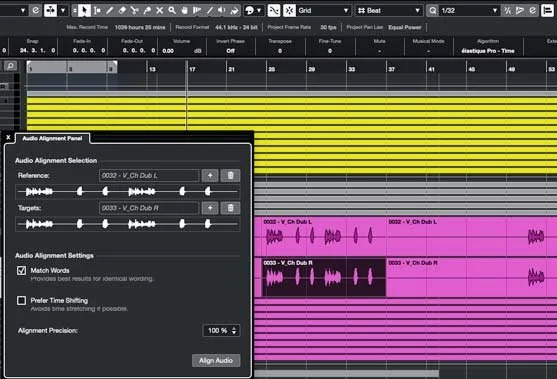Click the color palette icon
Viewport: 557px width, 379px height.
(250, 11)
